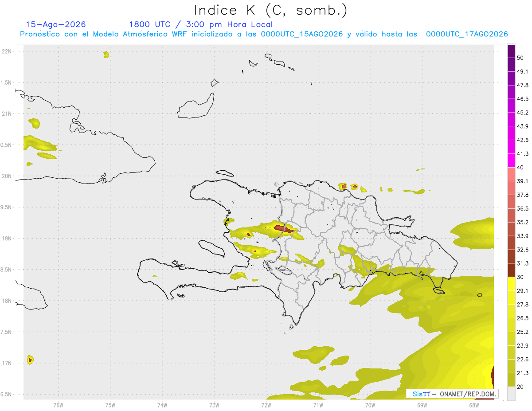This screenshot has width=532, height=411.
Task: Click the "76W" longitude label
Action: (58, 405)
